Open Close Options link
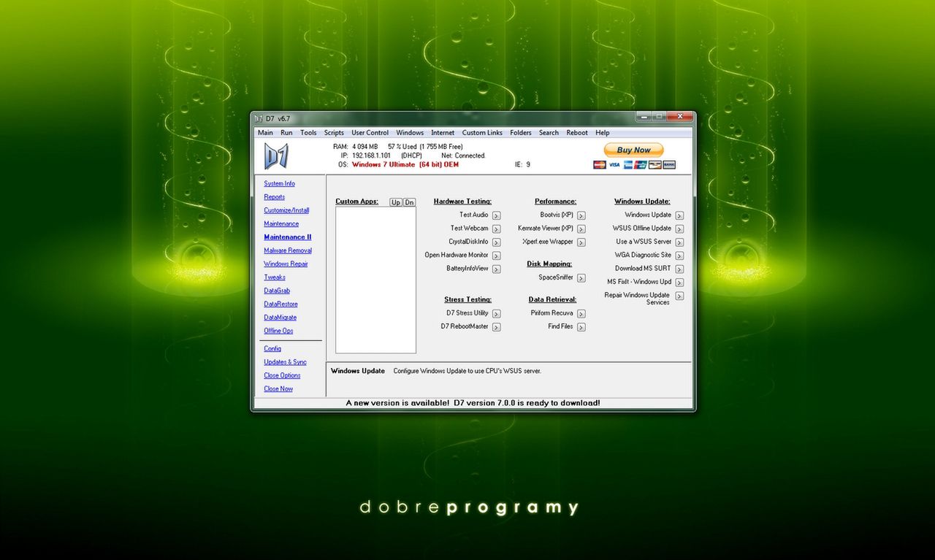Image resolution: width=935 pixels, height=560 pixels. pyautogui.click(x=282, y=375)
